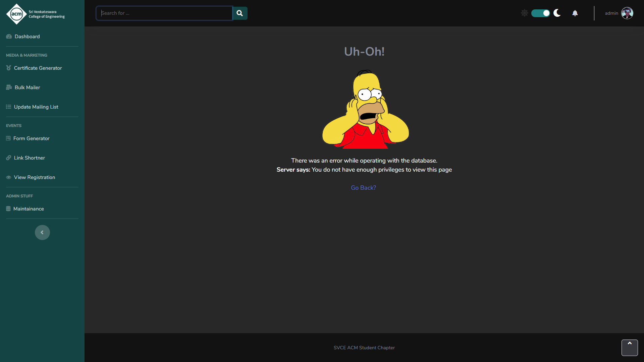The image size is (644, 362).
Task: Select Link Shortner menu item
Action: coord(29,158)
